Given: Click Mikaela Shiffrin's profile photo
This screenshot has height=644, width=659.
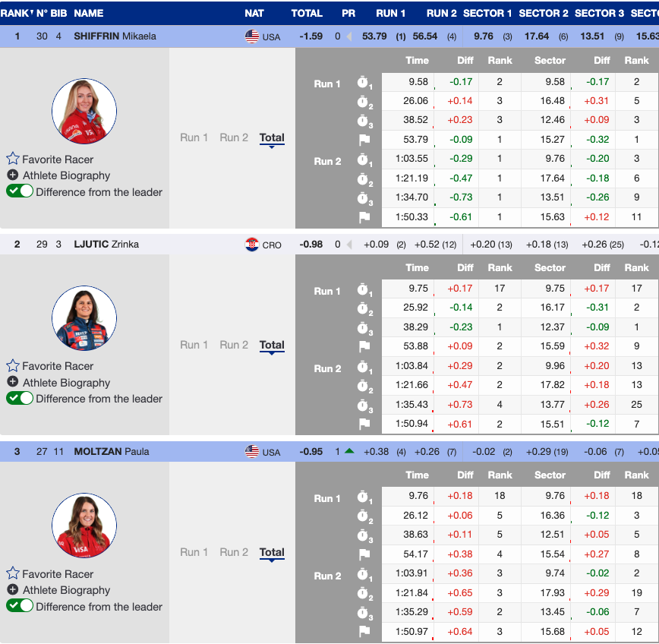Looking at the screenshot, I should tap(84, 111).
